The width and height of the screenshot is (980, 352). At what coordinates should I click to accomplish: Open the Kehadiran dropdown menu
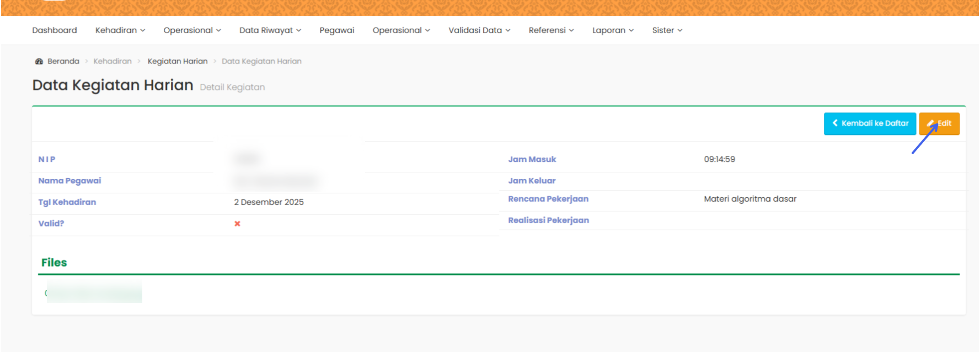pos(120,30)
